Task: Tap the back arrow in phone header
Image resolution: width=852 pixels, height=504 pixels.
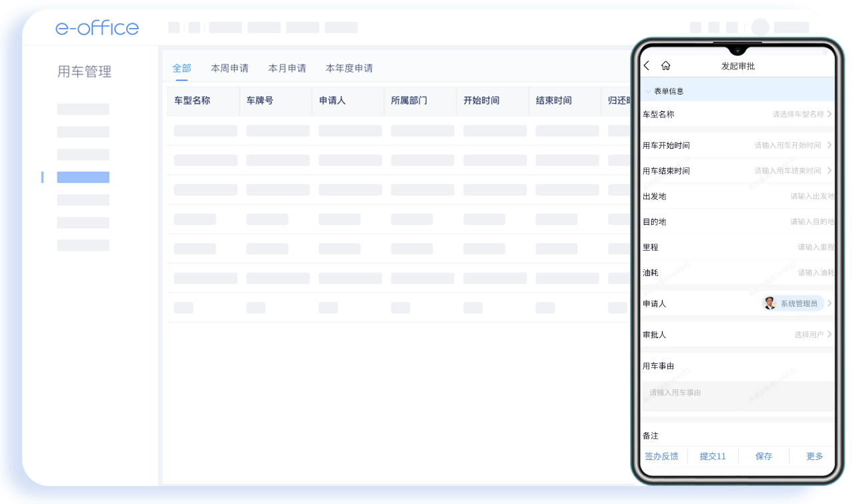Action: click(x=647, y=66)
